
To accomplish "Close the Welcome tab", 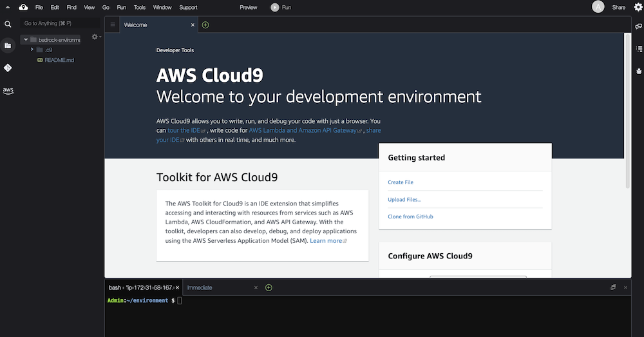I will coord(193,25).
